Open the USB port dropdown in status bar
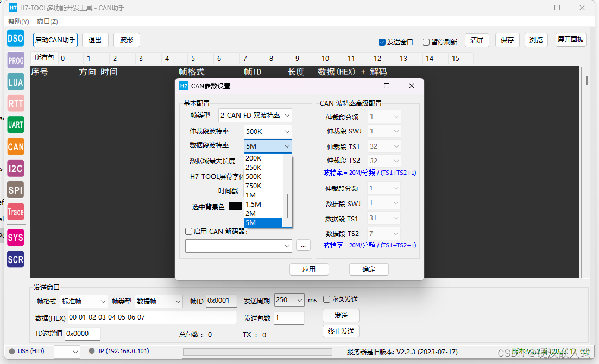Viewport: 599px width, 364px height. (67, 352)
